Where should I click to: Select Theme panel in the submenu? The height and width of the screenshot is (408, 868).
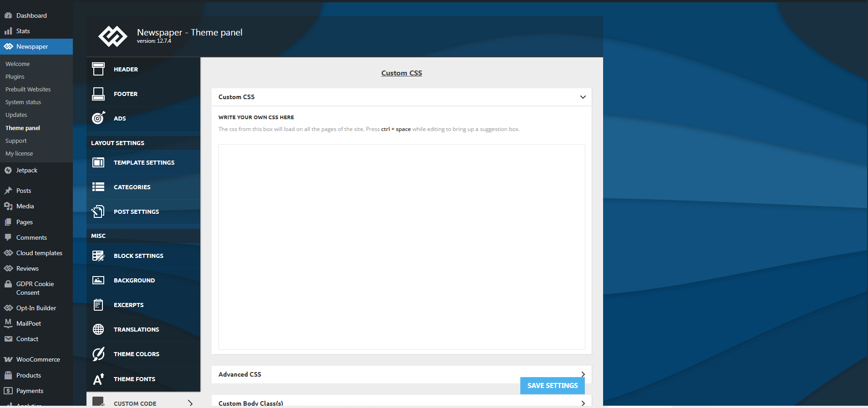click(23, 128)
